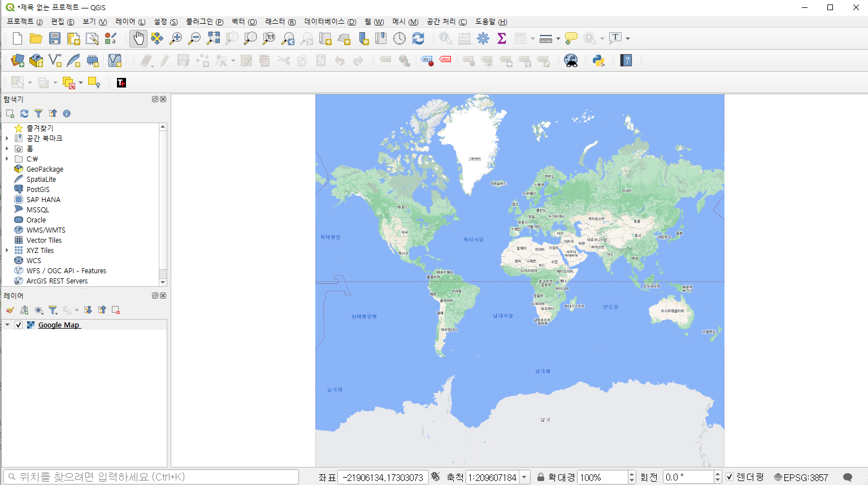This screenshot has height=485, width=868.
Task: Show statistical summary with the sigma icon
Action: [x=501, y=38]
